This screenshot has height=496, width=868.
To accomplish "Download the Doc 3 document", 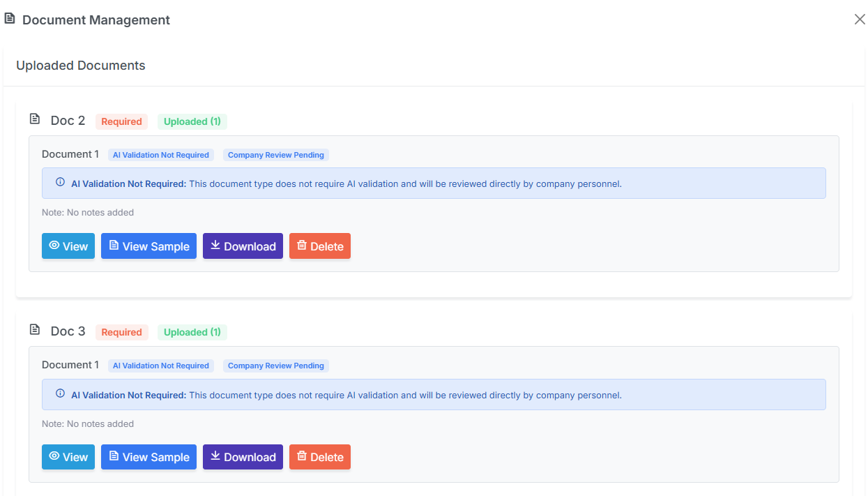I will coord(243,457).
